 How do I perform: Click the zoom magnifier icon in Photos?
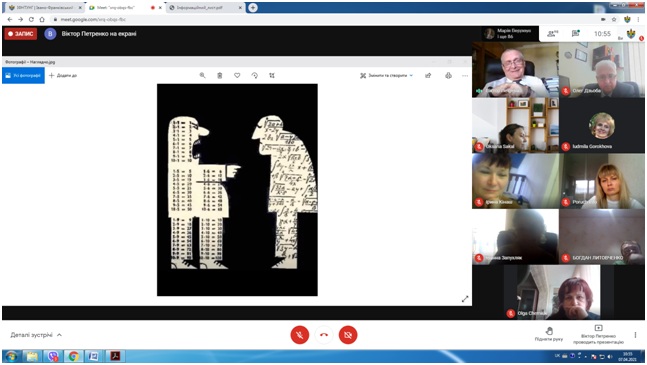[x=202, y=75]
